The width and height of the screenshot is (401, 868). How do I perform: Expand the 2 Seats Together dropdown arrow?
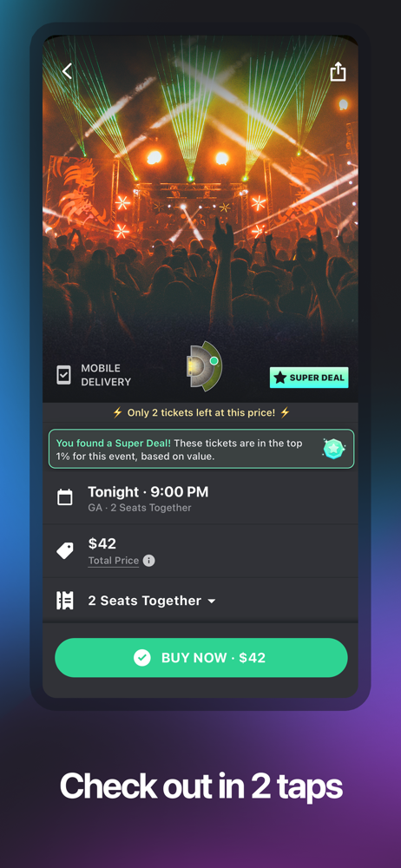[x=211, y=602]
